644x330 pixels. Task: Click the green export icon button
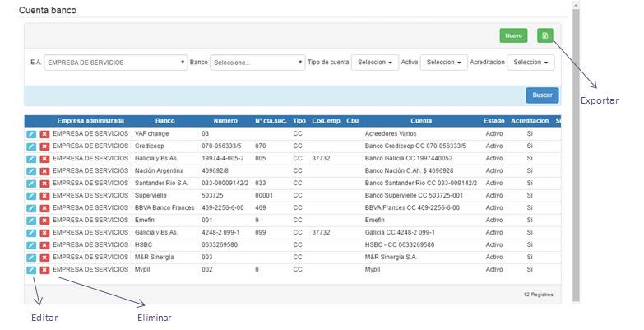pyautogui.click(x=544, y=35)
